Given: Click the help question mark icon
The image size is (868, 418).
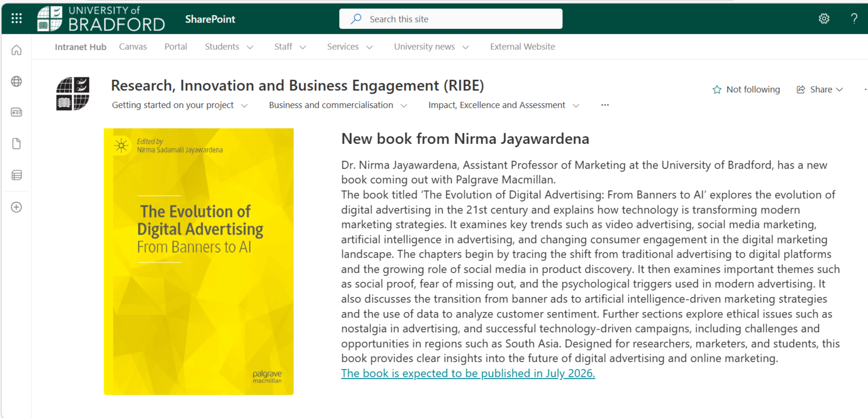Looking at the screenshot, I should click(854, 18).
